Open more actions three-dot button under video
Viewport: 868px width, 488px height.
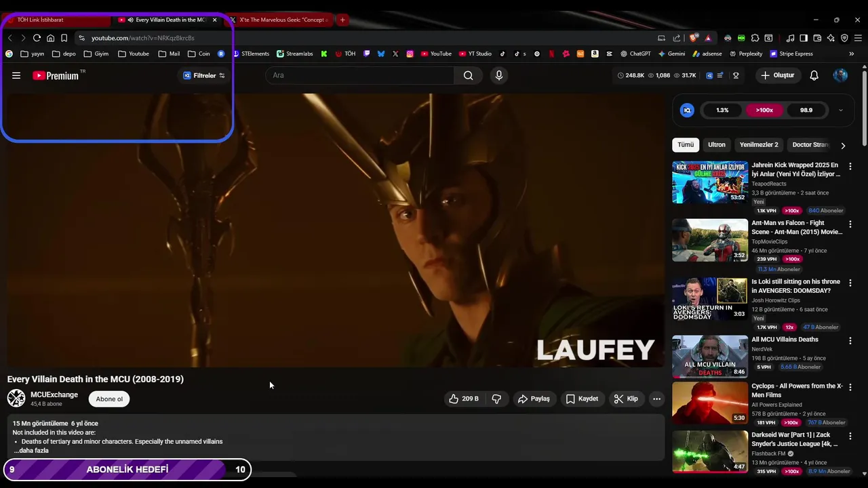pos(656,399)
